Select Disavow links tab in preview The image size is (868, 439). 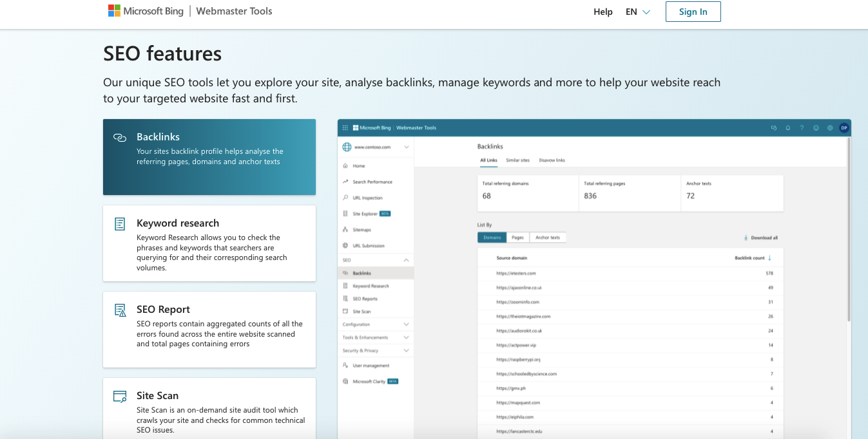(552, 160)
